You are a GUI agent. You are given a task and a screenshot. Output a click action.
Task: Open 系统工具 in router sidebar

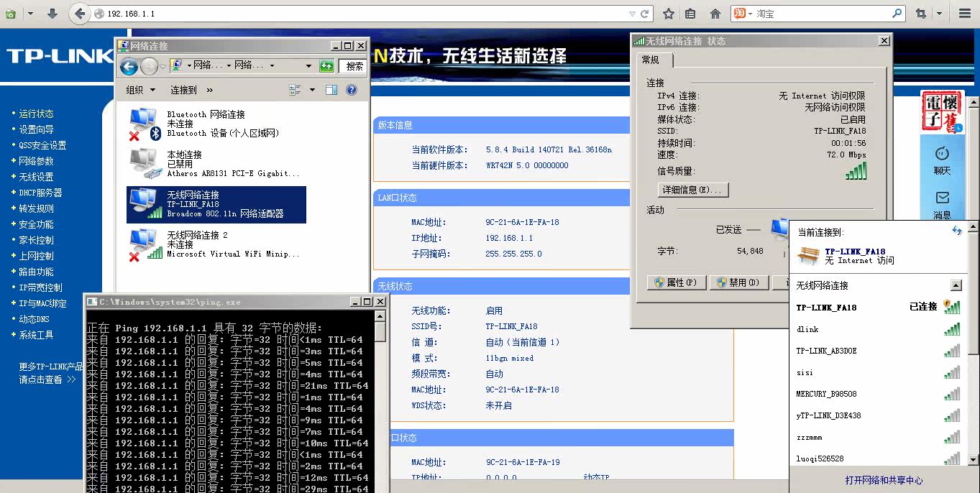pos(36,335)
